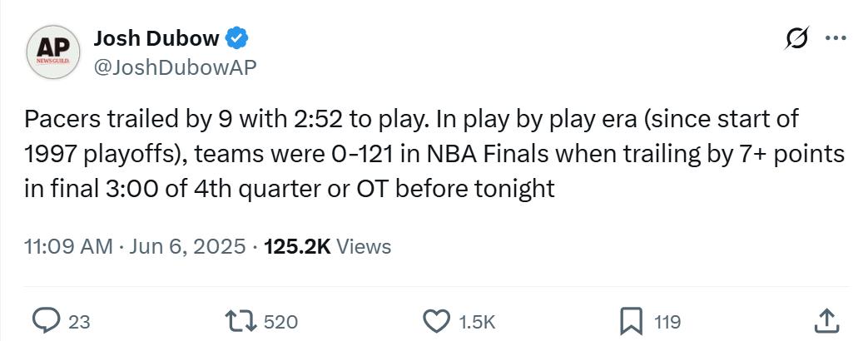Open the share upload icon
868x341 pixels.
tap(826, 321)
